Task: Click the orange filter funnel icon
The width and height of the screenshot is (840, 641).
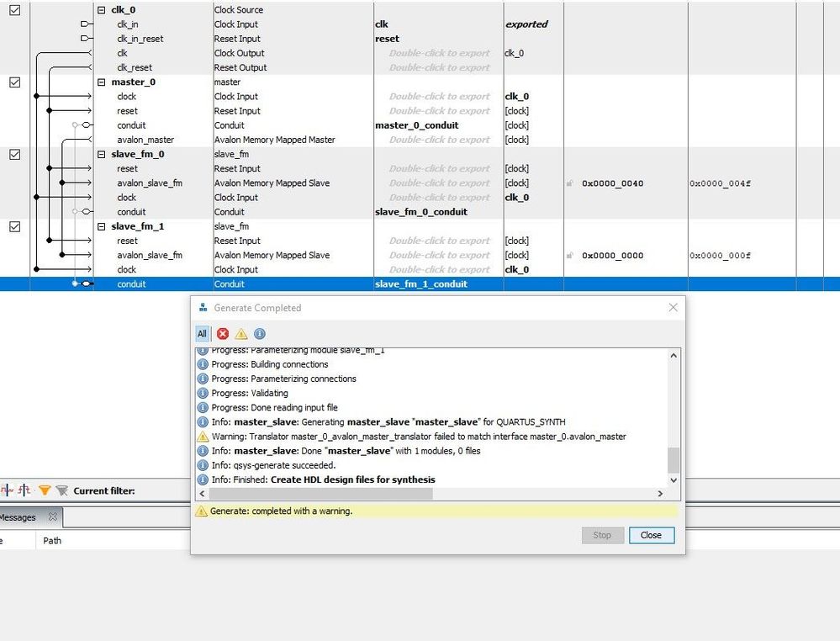Action: (45, 490)
